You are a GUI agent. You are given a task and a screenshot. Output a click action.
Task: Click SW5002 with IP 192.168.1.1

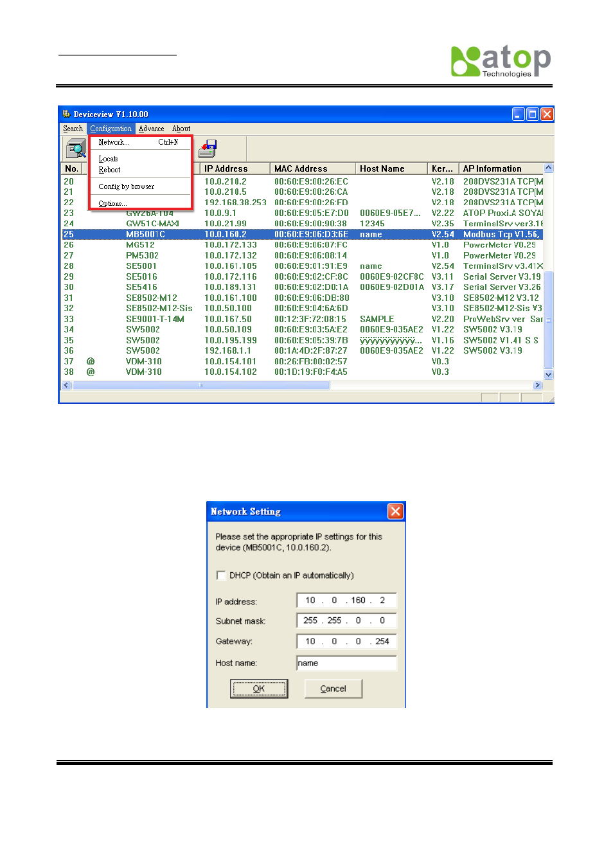[143, 350]
